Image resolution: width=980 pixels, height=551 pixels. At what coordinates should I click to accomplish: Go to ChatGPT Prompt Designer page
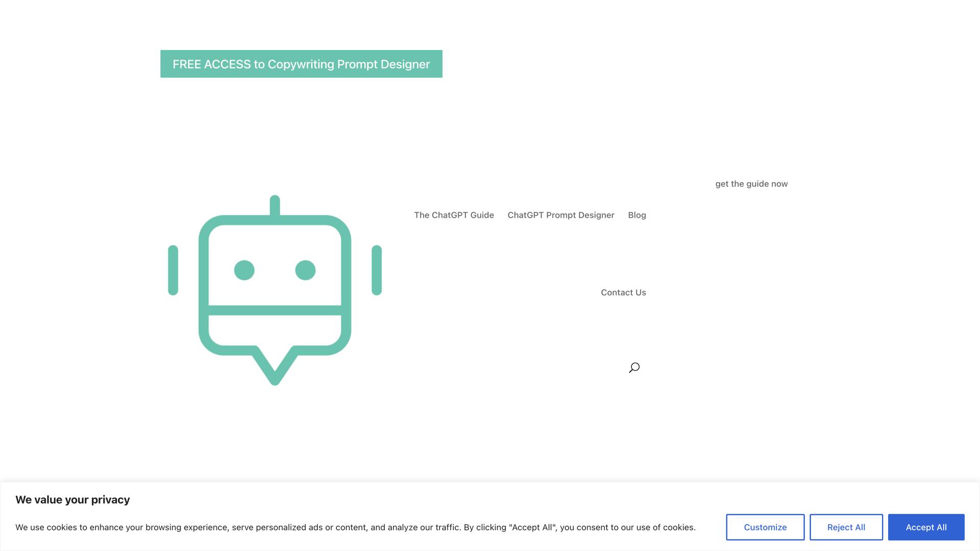pyautogui.click(x=560, y=215)
